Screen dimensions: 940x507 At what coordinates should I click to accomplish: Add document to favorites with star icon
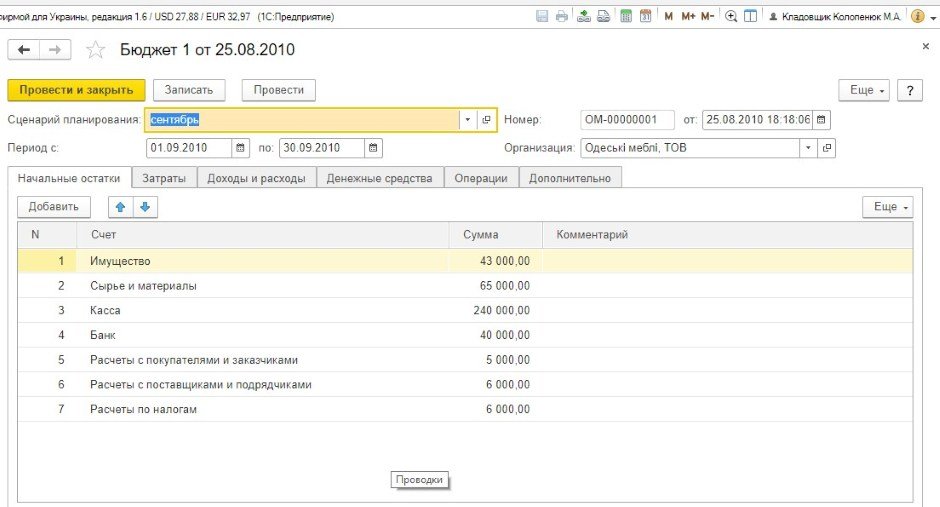(x=96, y=50)
